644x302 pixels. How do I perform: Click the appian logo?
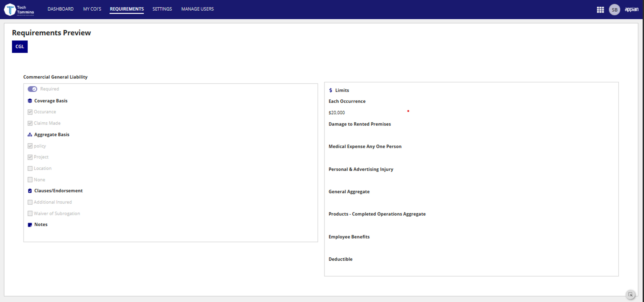[631, 9]
